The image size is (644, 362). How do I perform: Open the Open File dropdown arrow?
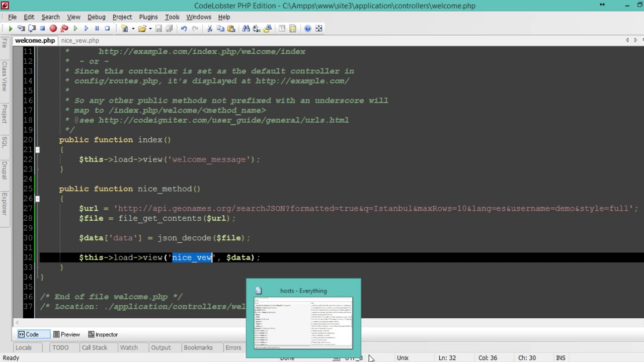(150, 29)
